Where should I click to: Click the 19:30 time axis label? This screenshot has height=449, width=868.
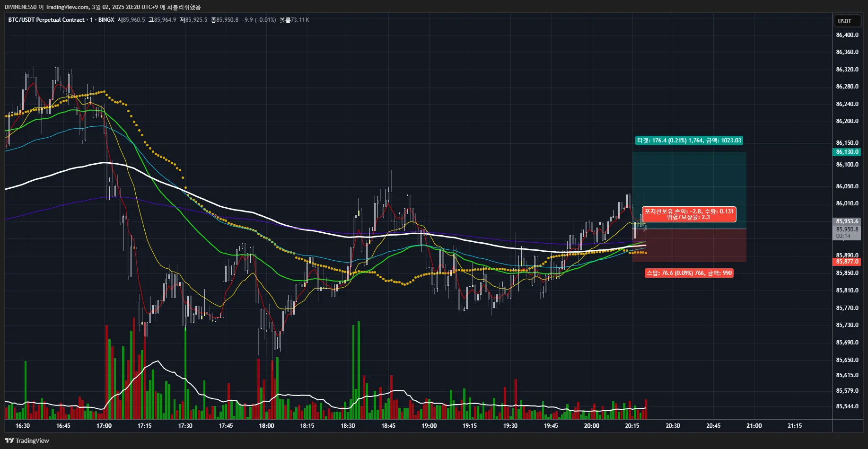pyautogui.click(x=510, y=426)
